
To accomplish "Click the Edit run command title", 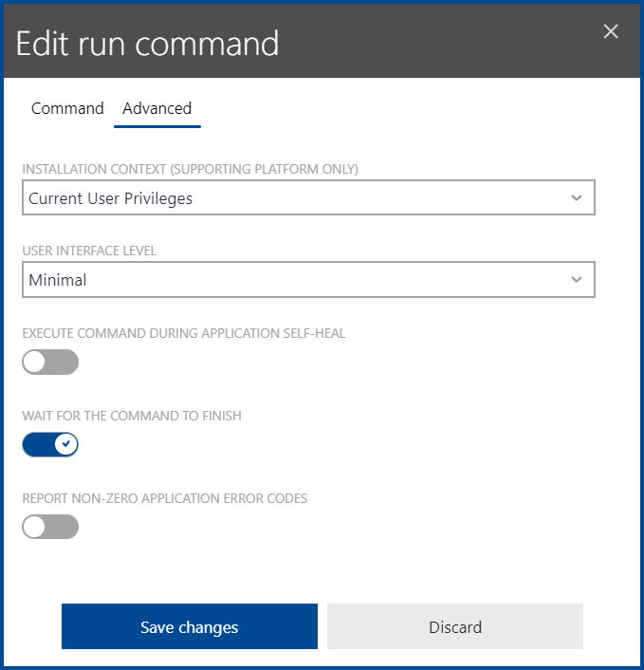I will coord(147,43).
